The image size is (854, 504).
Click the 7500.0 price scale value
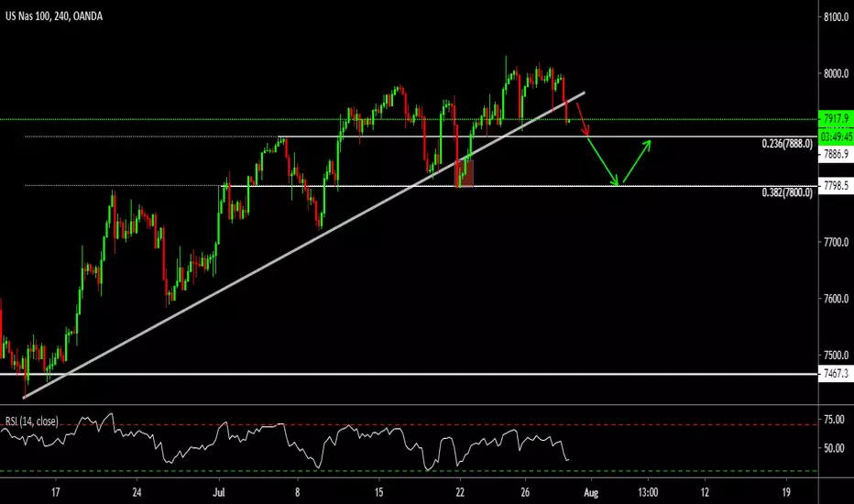point(836,356)
